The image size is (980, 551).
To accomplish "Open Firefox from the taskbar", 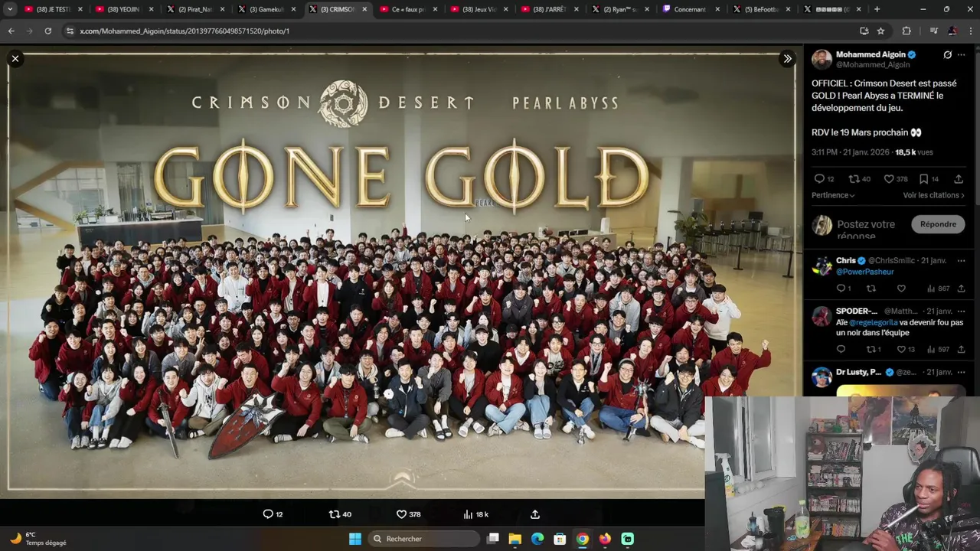I will click(x=605, y=539).
